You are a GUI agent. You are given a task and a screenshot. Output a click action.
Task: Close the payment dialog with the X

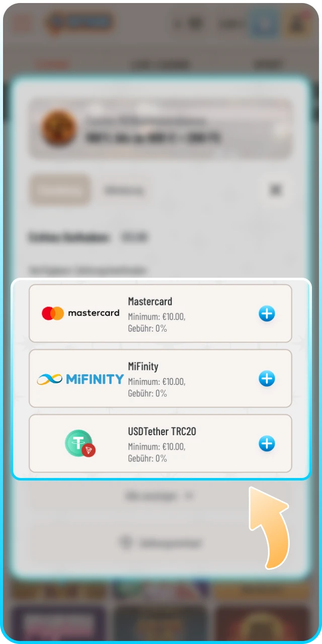tap(275, 190)
